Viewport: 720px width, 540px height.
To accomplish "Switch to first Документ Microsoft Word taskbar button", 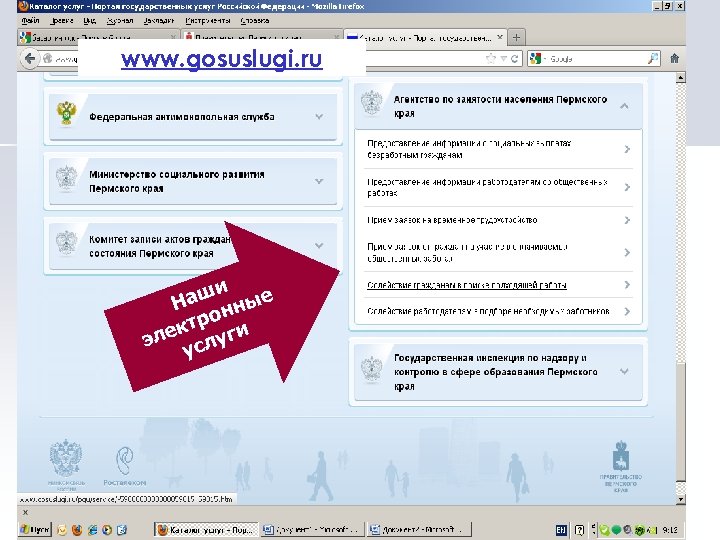I will pyautogui.click(x=313, y=530).
